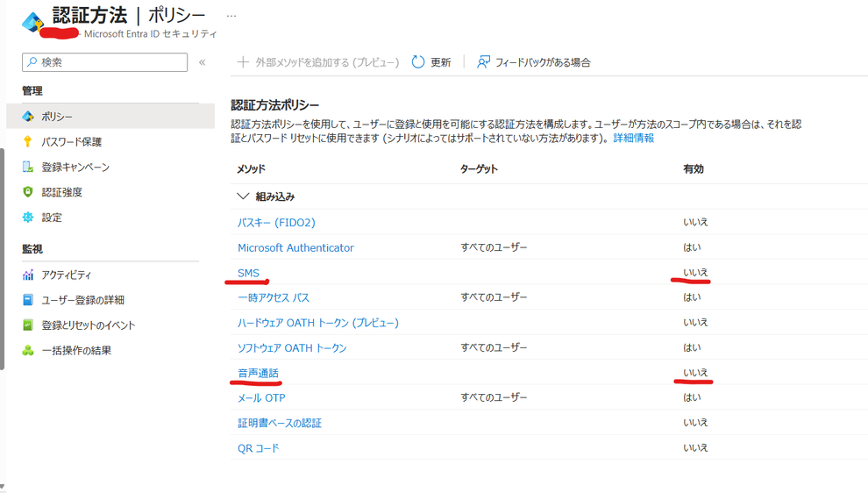This screenshot has width=868, height=493.
Task: Click the refresh circular arrow icon
Action: pos(418,62)
